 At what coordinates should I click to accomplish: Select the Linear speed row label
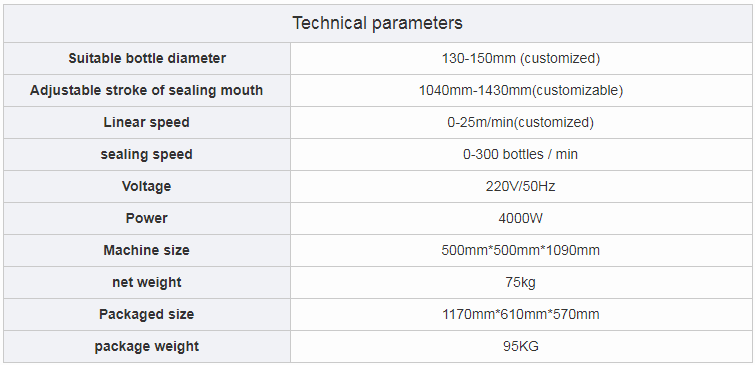click(x=147, y=122)
